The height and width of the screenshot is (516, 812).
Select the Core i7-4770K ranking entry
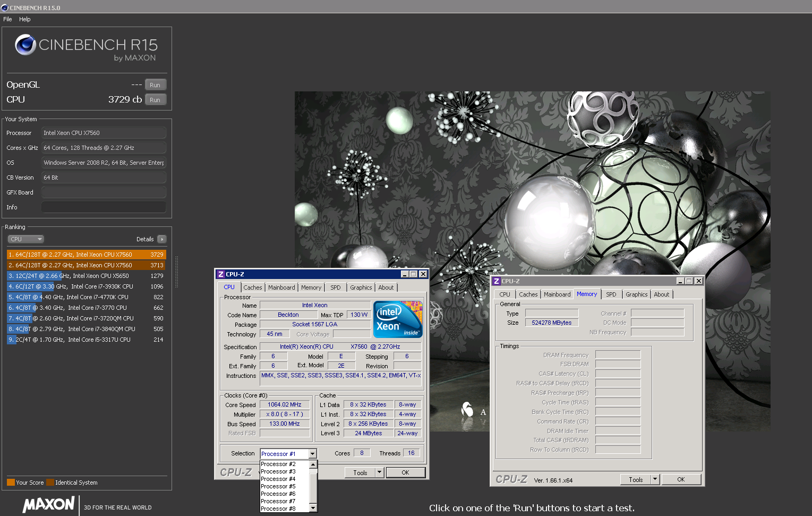pyautogui.click(x=86, y=297)
